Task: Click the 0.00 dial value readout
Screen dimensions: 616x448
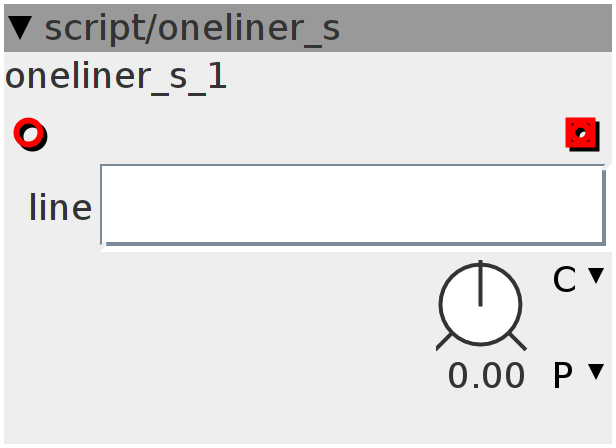Action: tap(486, 376)
